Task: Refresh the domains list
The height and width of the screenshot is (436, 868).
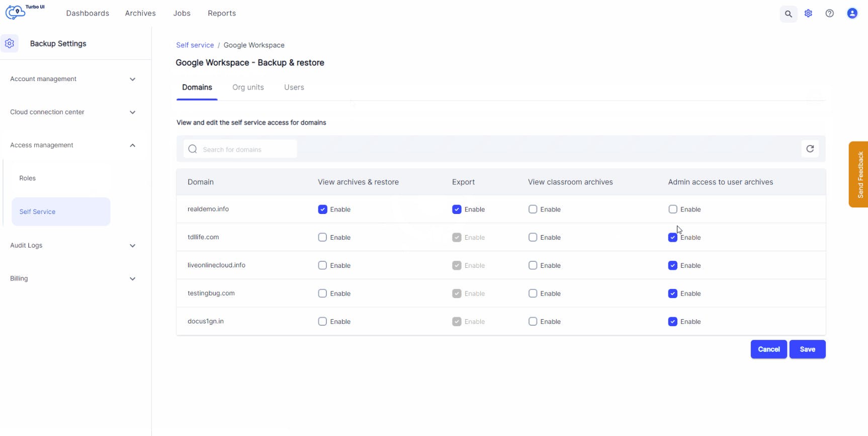Action: (x=810, y=149)
